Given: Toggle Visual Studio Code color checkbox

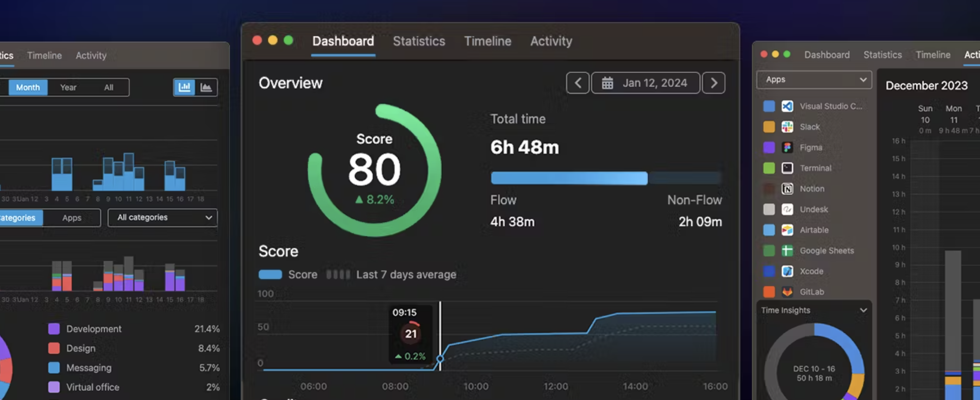Looking at the screenshot, I should click(x=769, y=106).
